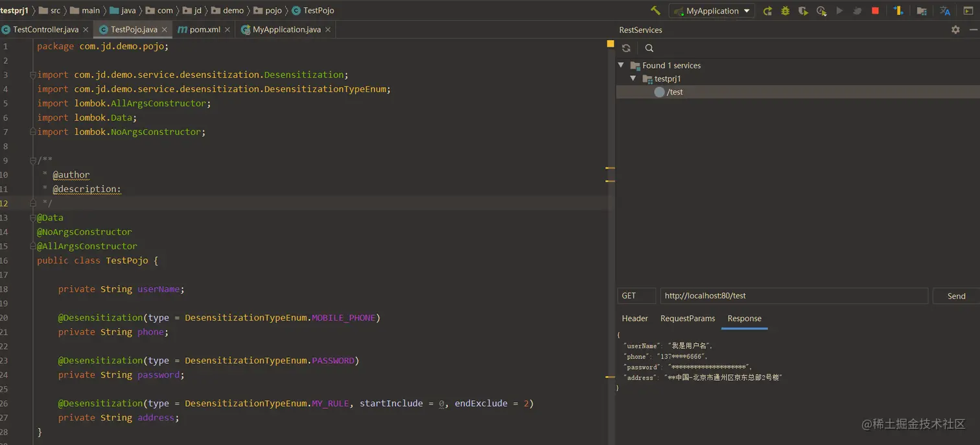
Task: Collapse the testprj1 tree node
Action: pos(633,78)
